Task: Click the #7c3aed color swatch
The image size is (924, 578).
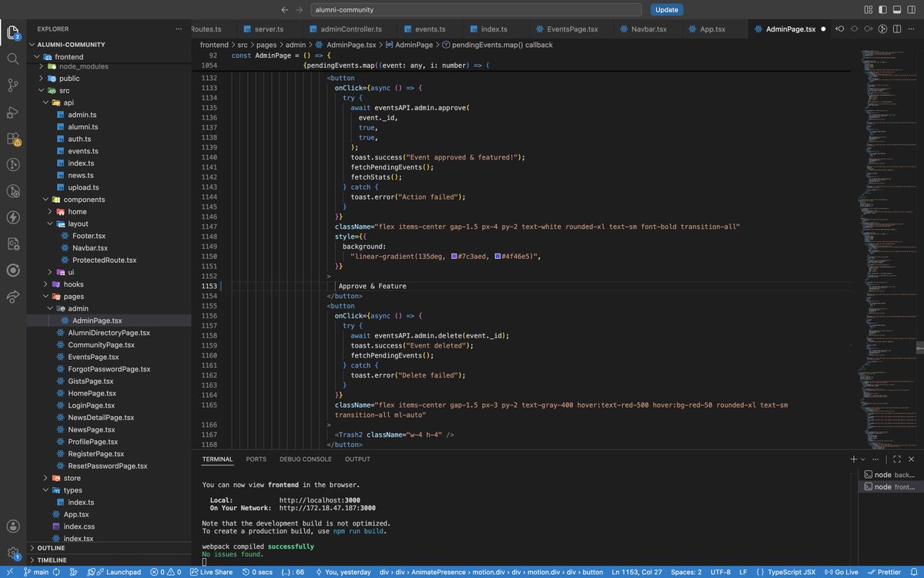Action: click(x=455, y=256)
